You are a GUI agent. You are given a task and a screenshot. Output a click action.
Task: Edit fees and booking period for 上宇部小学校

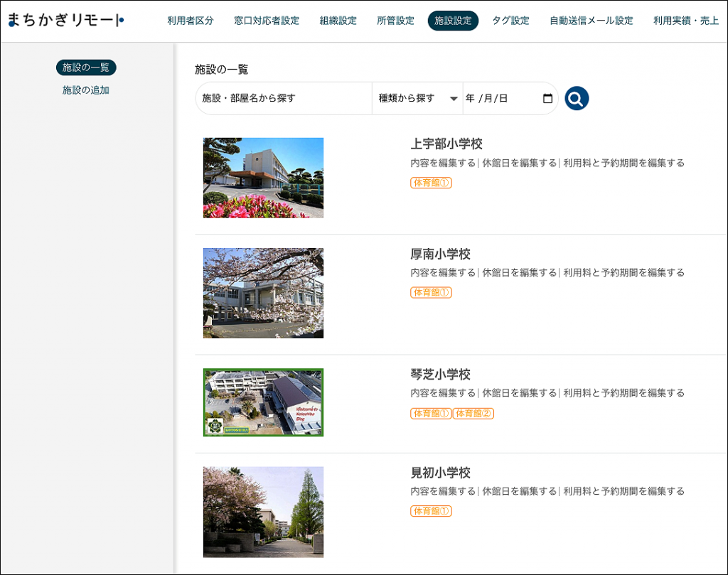pyautogui.click(x=623, y=163)
